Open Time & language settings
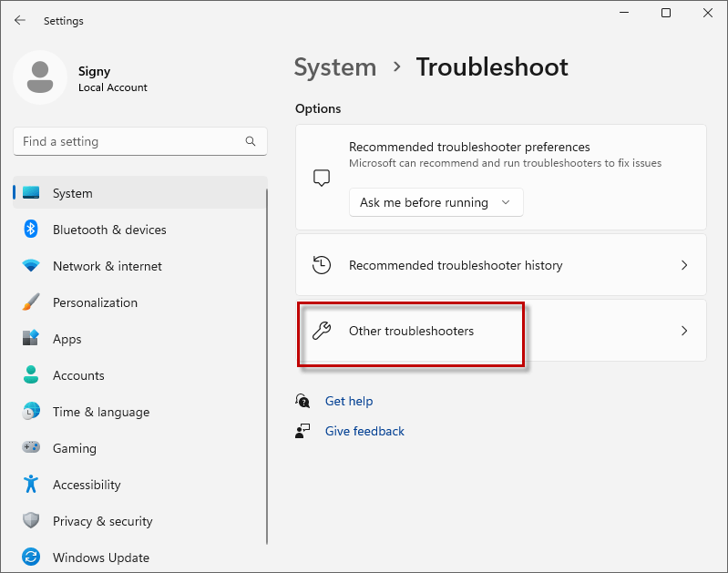The width and height of the screenshot is (728, 573). click(140, 412)
